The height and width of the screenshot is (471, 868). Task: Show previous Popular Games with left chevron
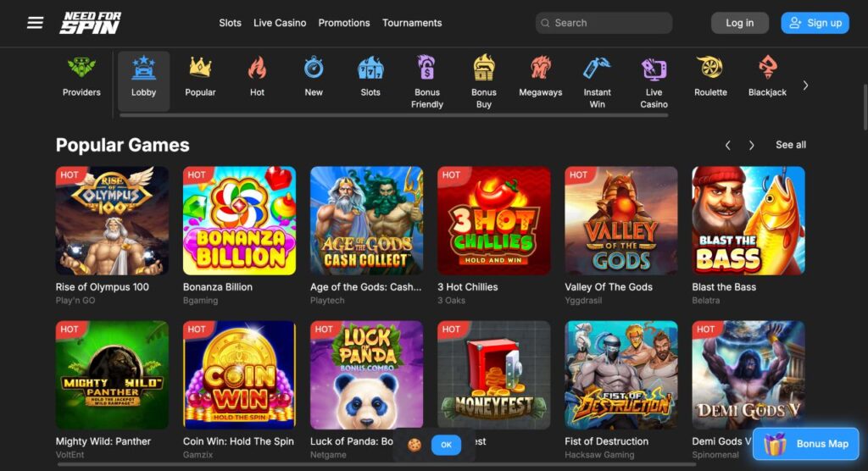pos(727,145)
